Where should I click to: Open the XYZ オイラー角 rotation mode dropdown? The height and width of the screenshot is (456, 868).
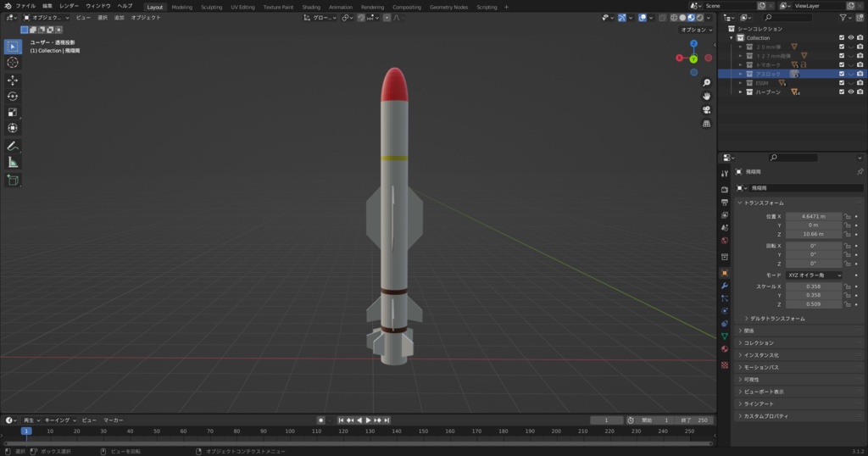tap(814, 275)
